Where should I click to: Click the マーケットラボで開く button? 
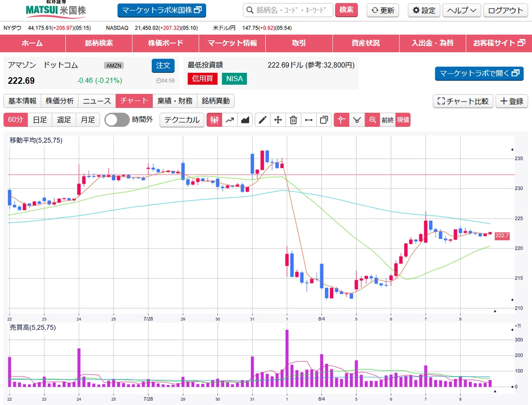pos(479,73)
